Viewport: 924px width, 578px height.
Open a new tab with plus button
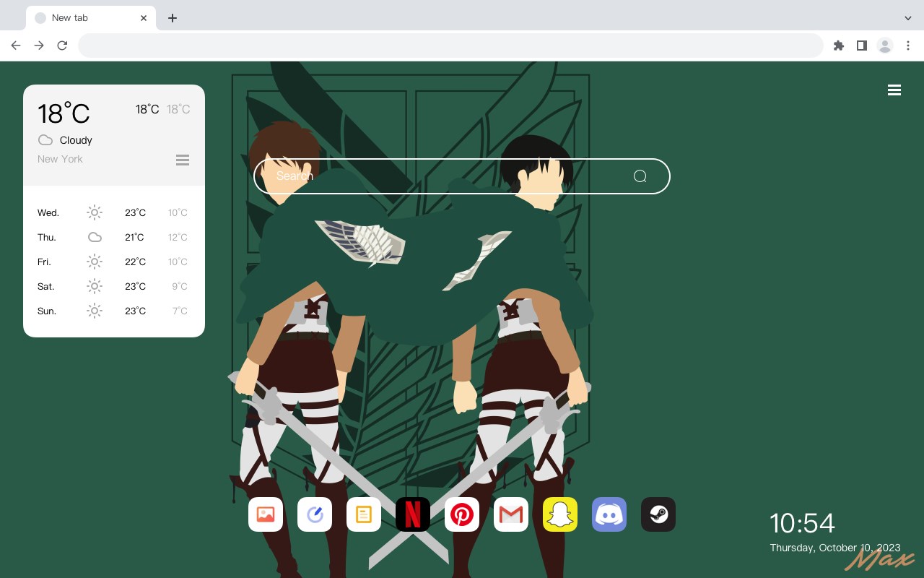click(173, 18)
